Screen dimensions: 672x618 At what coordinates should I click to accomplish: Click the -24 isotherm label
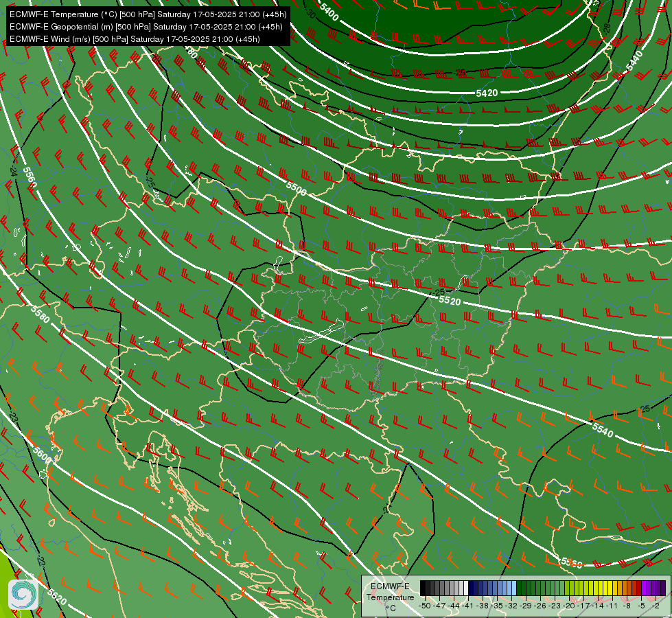click(x=13, y=171)
